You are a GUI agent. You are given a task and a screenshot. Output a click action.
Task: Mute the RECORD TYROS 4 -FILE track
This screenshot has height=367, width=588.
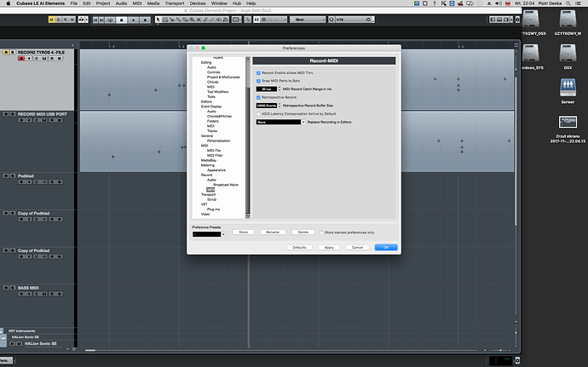click(6, 52)
